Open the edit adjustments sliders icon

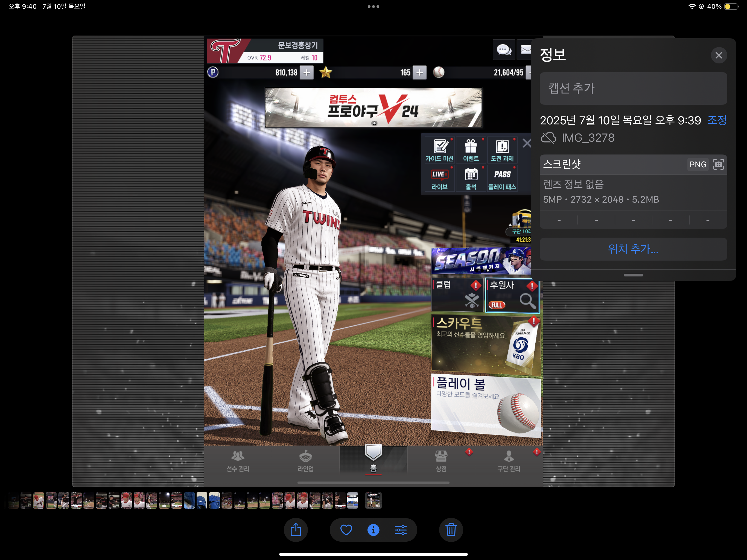point(401,530)
